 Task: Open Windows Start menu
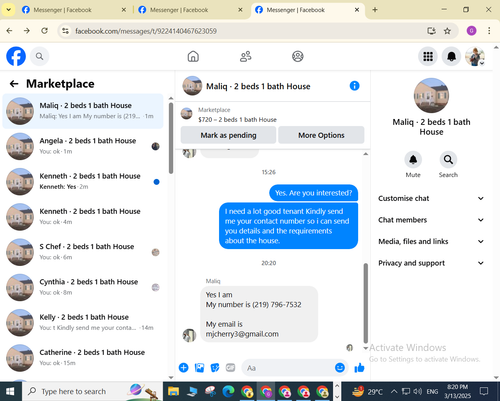click(x=10, y=391)
